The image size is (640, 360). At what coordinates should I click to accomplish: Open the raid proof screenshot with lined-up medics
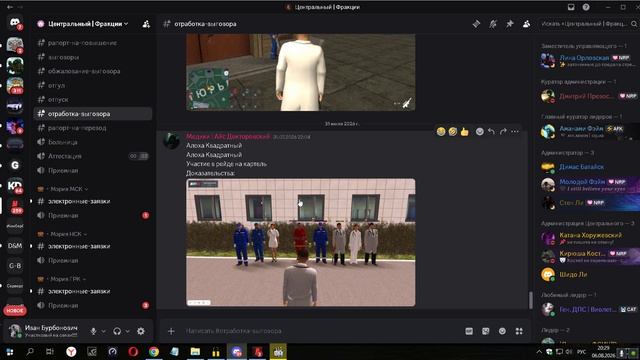pos(300,242)
